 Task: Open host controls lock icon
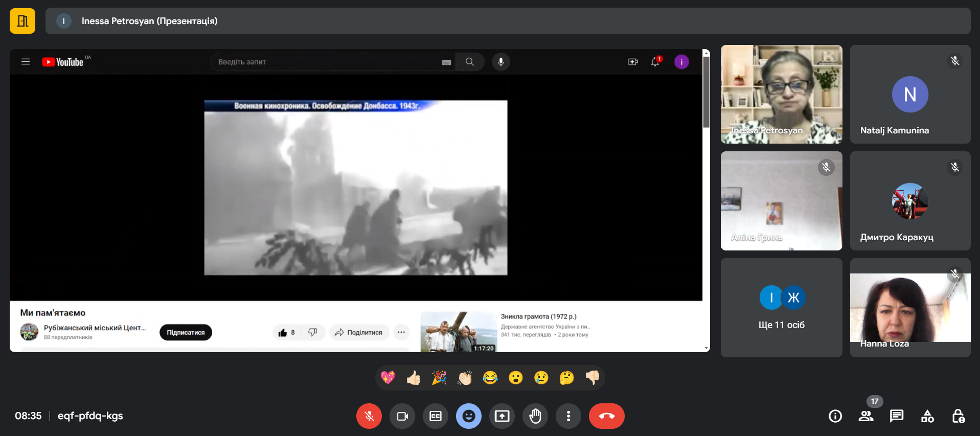click(x=958, y=416)
